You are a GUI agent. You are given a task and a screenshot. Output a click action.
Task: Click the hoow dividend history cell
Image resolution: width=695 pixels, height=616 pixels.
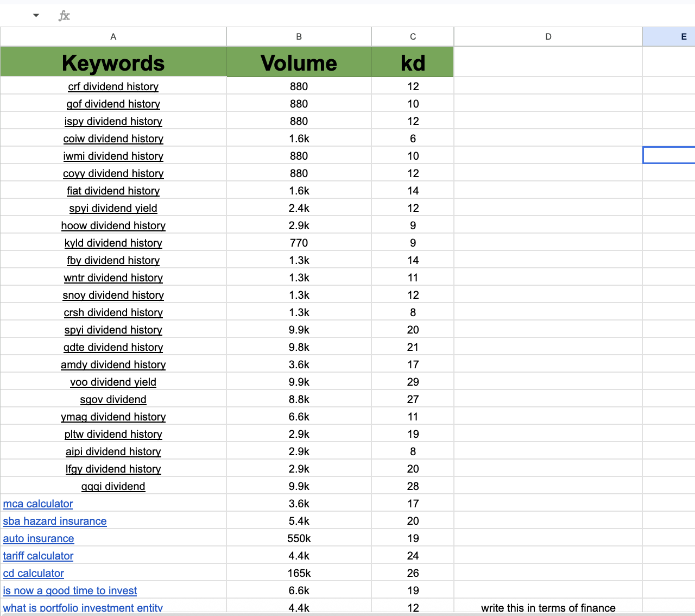[x=113, y=225]
